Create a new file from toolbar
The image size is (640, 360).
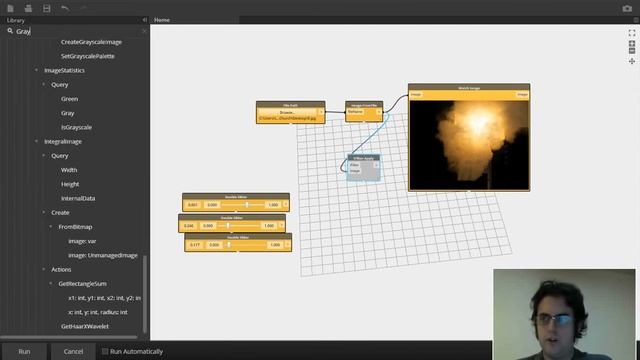[x=10, y=8]
